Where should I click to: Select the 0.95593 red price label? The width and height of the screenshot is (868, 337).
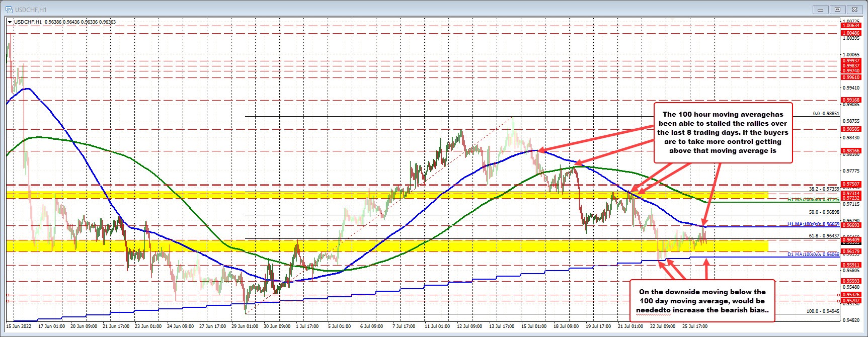[851, 281]
